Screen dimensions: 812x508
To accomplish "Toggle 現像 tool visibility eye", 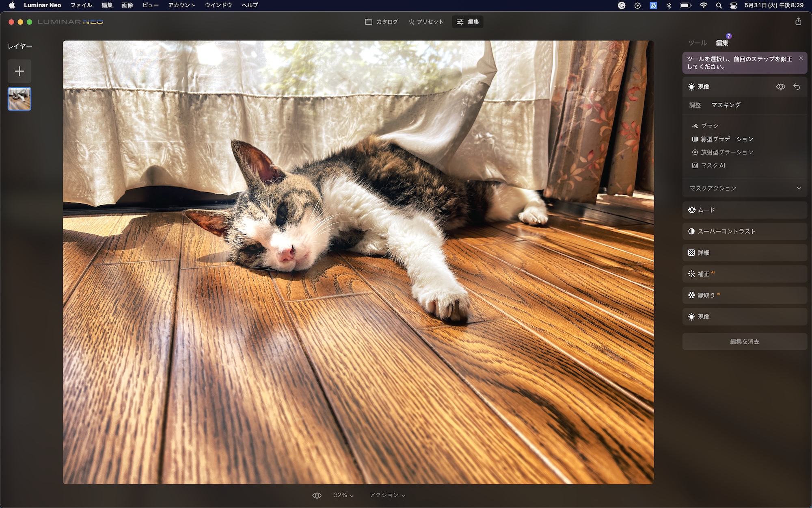I will click(780, 87).
